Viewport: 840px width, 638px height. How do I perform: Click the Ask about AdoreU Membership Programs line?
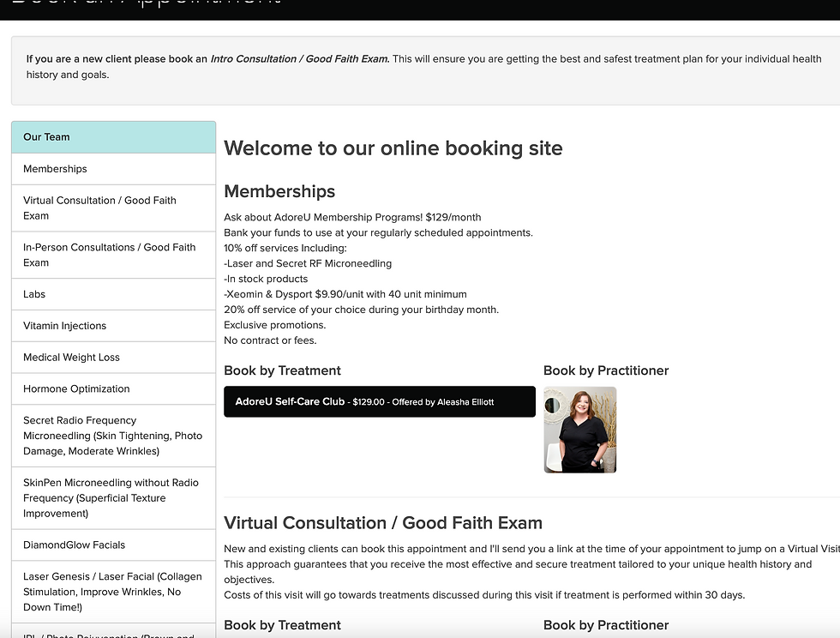352,217
